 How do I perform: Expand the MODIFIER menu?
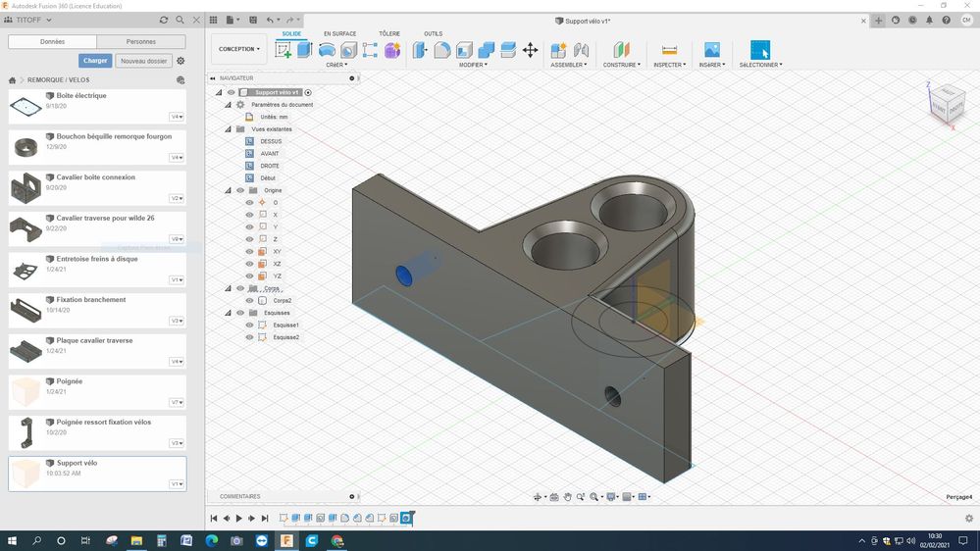(x=473, y=65)
